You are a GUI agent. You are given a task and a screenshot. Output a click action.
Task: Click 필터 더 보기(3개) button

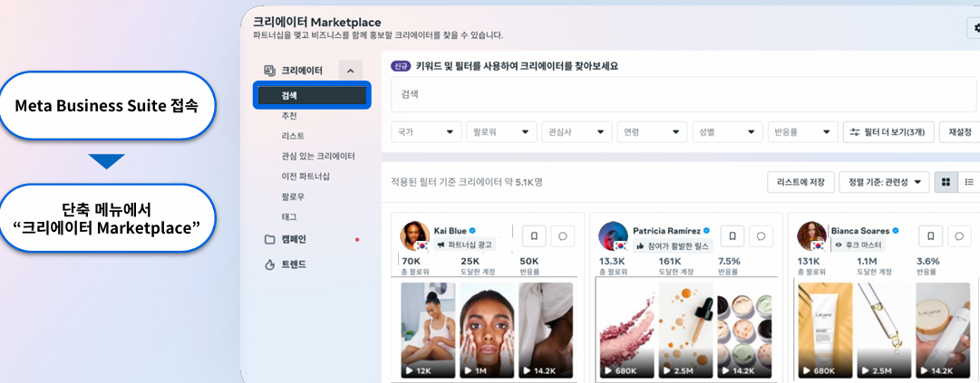[888, 132]
